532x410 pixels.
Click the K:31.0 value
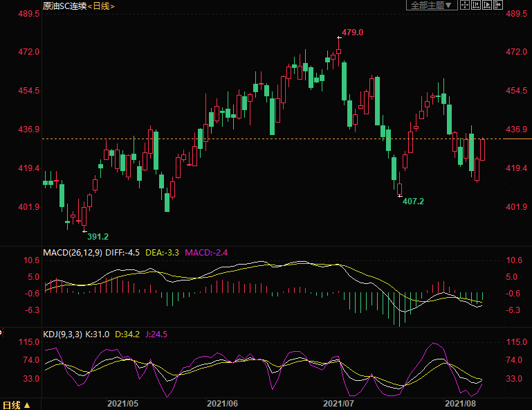tap(98, 335)
